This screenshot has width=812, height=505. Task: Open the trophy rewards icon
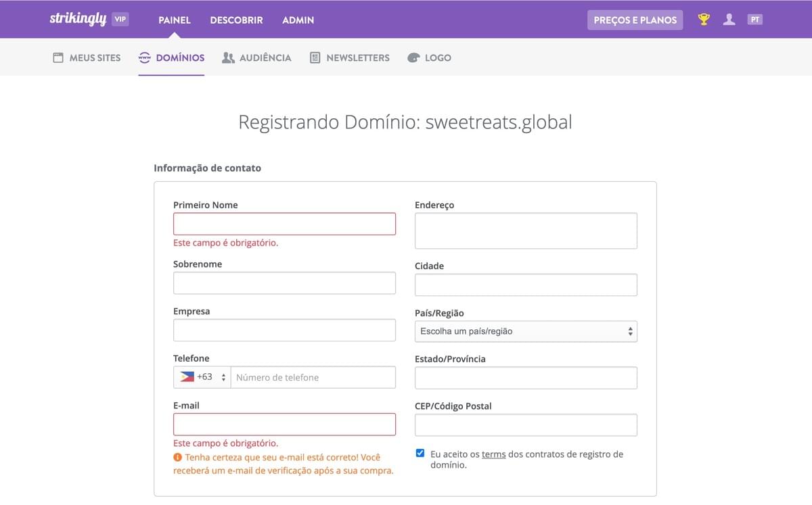[x=704, y=20]
